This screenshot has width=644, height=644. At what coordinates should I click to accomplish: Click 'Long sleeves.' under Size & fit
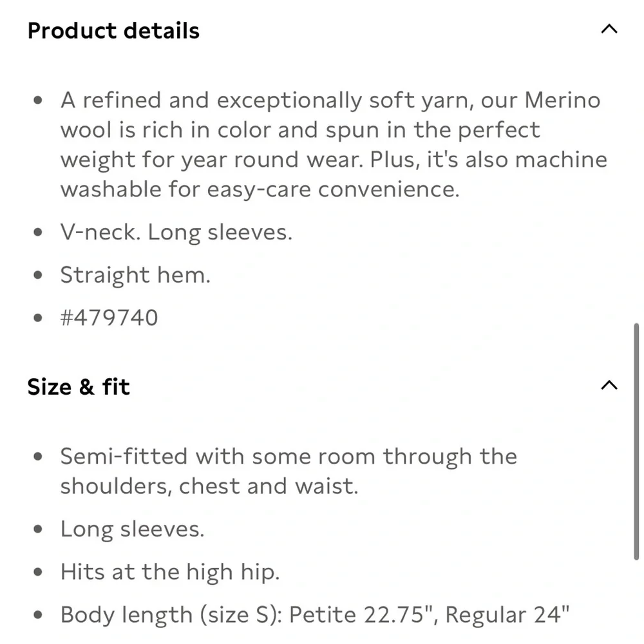click(x=132, y=529)
